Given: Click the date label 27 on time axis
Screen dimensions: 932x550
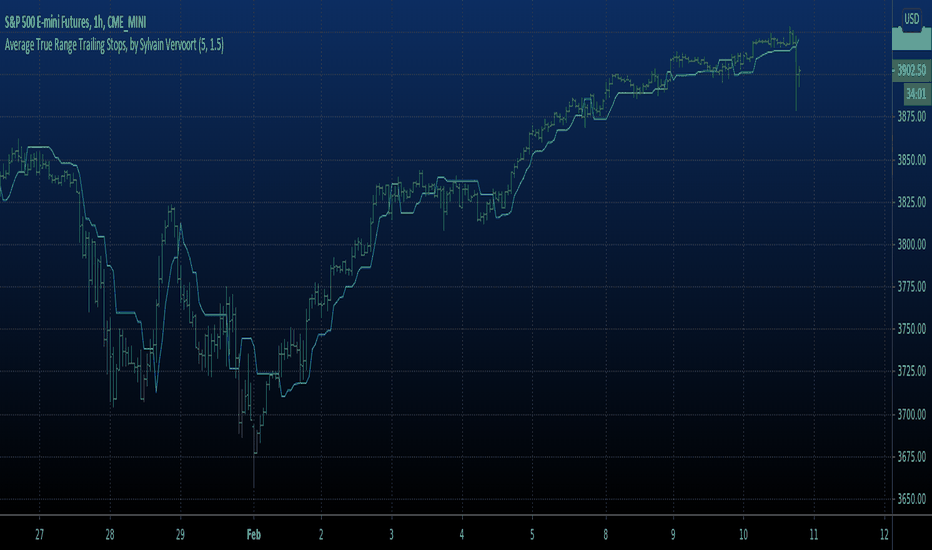Looking at the screenshot, I should [39, 534].
